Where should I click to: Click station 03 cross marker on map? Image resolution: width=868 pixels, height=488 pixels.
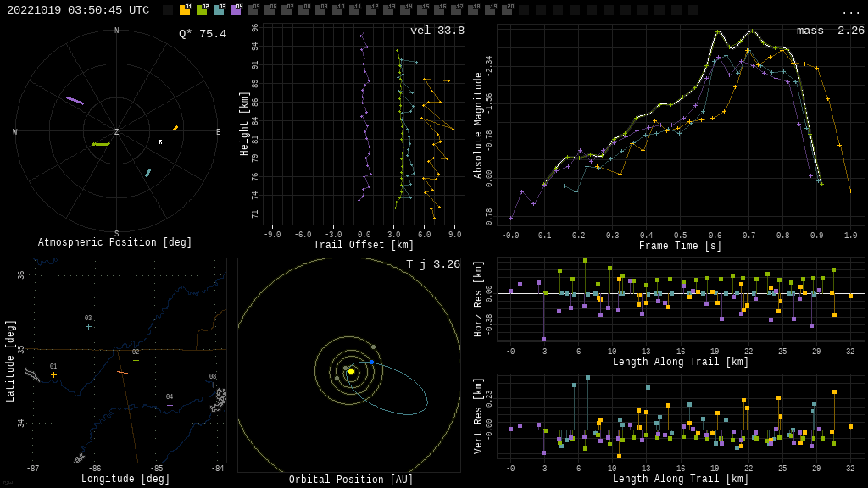(x=88, y=326)
